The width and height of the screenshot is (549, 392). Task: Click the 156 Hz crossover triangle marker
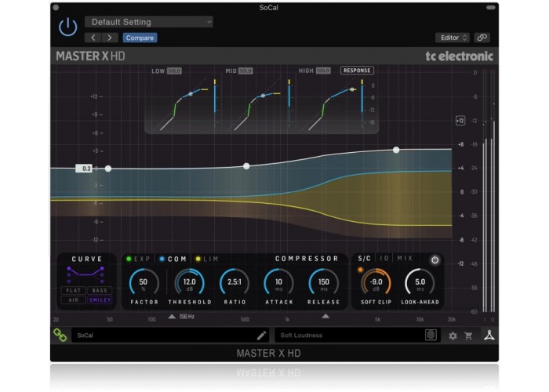point(172,317)
